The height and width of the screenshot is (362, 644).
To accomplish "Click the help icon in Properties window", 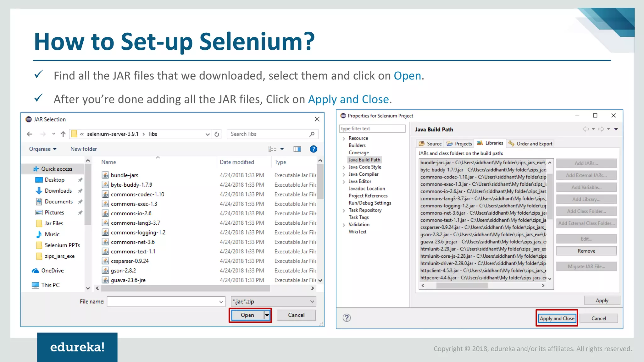I will pyautogui.click(x=347, y=318).
